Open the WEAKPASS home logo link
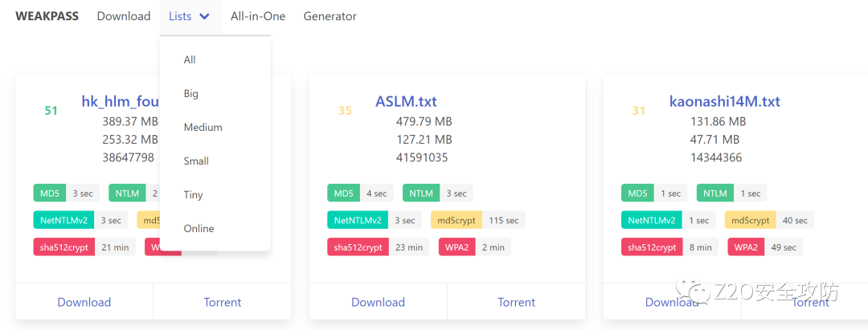The height and width of the screenshot is (330, 868). click(x=47, y=16)
